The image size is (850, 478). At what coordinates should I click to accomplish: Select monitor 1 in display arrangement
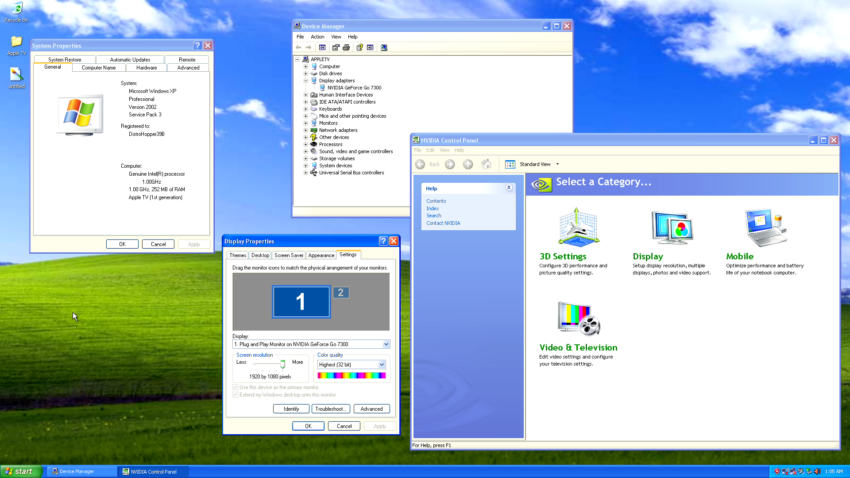(x=301, y=301)
